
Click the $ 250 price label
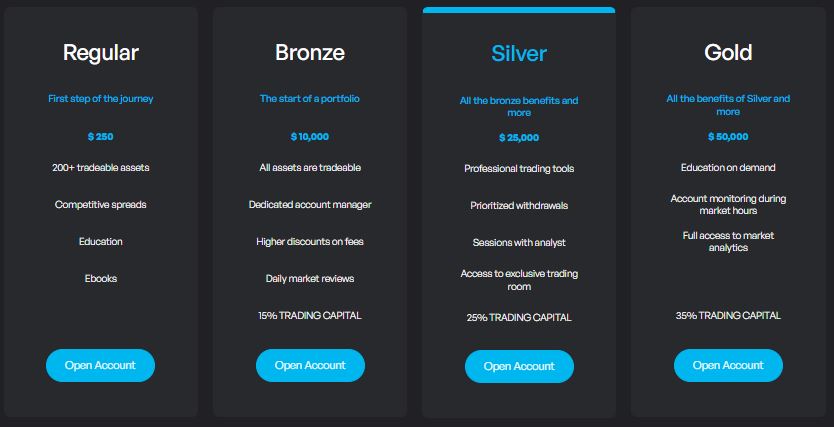(101, 137)
